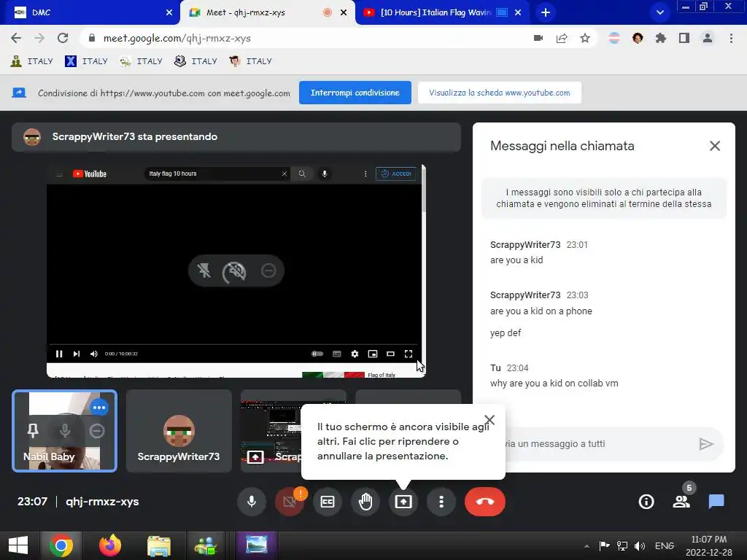Click Visualizza la scheda www.youtube.com
747x560 pixels.
coord(499,93)
